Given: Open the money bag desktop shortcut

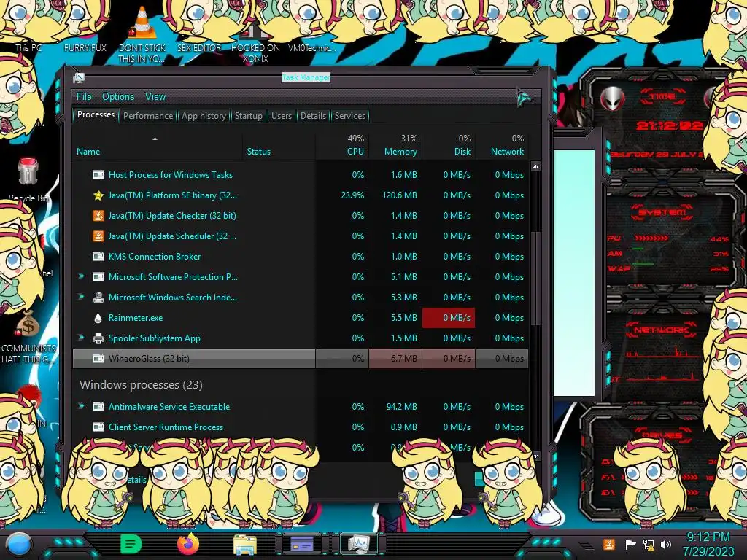Looking at the screenshot, I should (x=28, y=324).
